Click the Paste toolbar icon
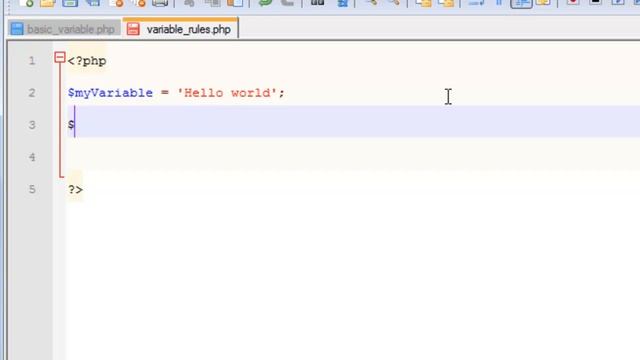 235,3
